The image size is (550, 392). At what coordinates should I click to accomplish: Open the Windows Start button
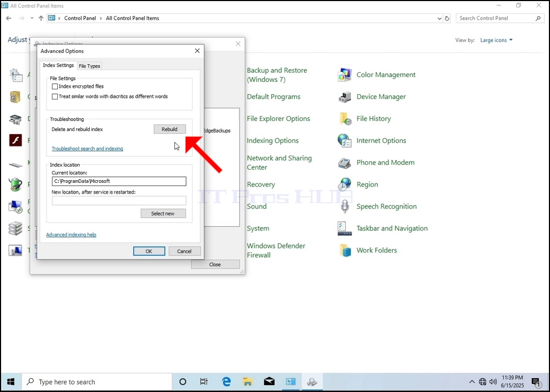coord(11,382)
